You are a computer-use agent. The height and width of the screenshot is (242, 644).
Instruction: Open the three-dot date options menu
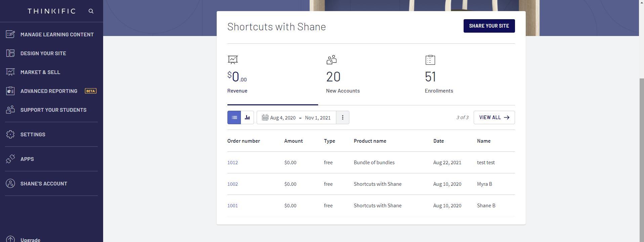[343, 117]
